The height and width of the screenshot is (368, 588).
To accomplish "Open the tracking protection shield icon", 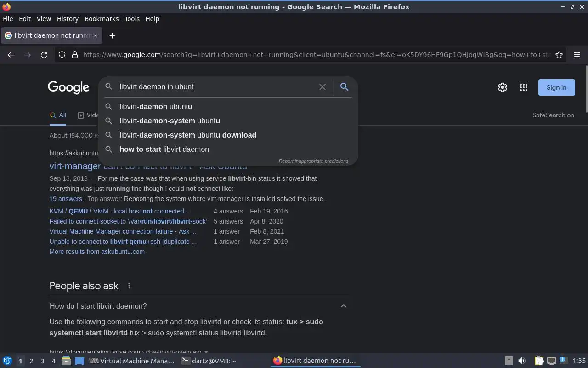I will [x=62, y=55].
